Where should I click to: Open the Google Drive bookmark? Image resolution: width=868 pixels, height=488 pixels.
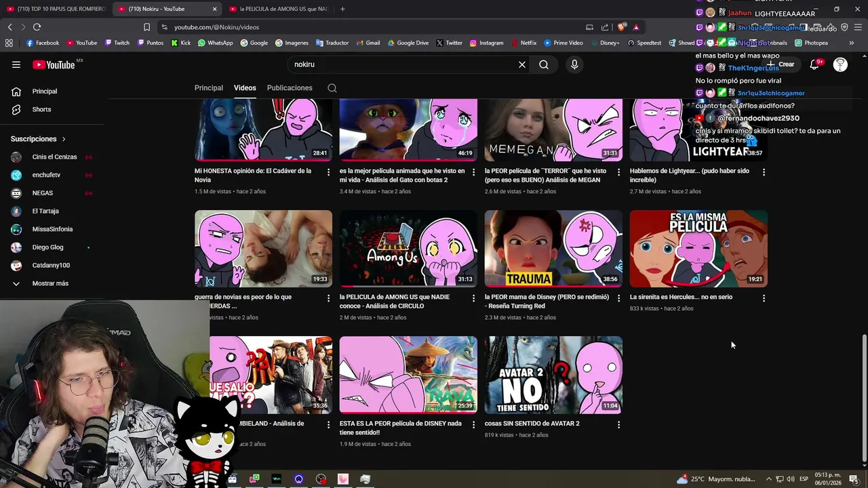(x=408, y=43)
